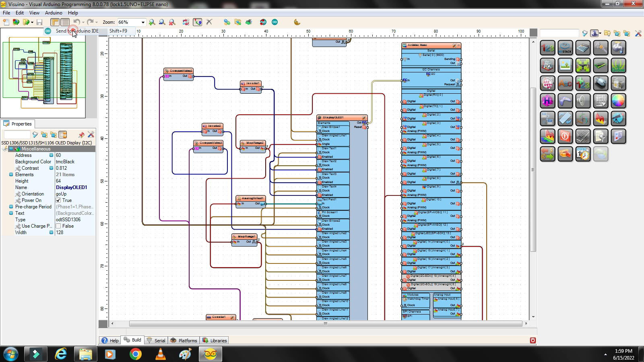Image resolution: width=644 pixels, height=362 pixels.
Task: Zoom in using the green magnifier toolbar icon
Action: pyautogui.click(x=152, y=22)
